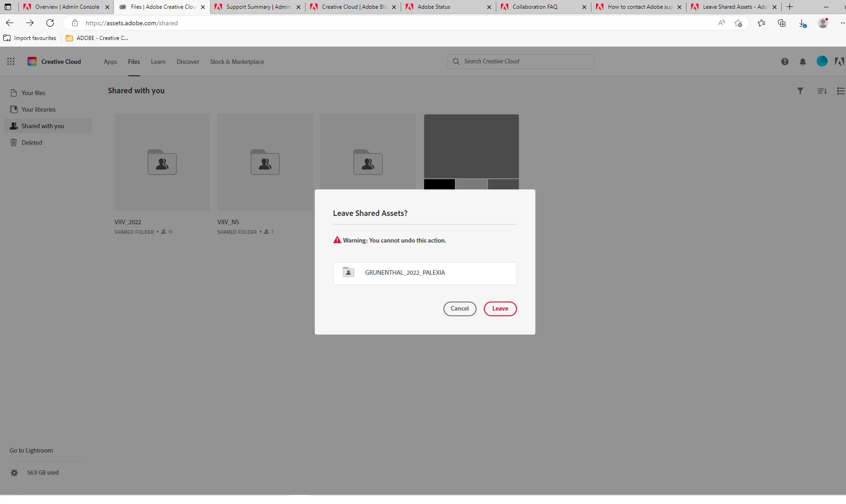Open browser profile icon
846x504 pixels.
tap(823, 23)
